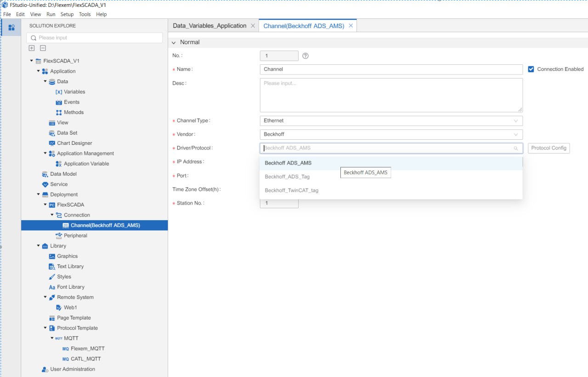Collapse the FlexSCADA_V1 root node
The height and width of the screenshot is (377, 588).
tap(32, 61)
